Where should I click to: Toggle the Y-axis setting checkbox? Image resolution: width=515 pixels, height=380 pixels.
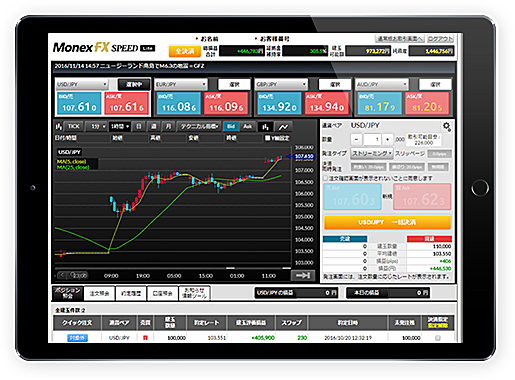coord(267,138)
